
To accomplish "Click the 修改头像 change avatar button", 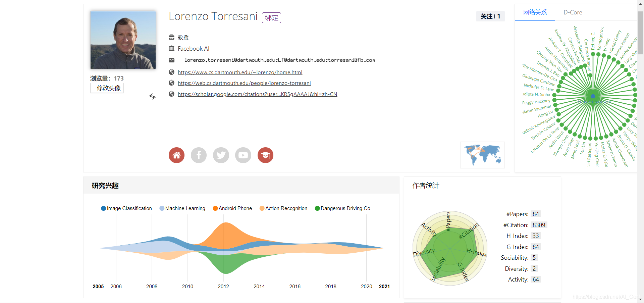I will click(x=107, y=88).
